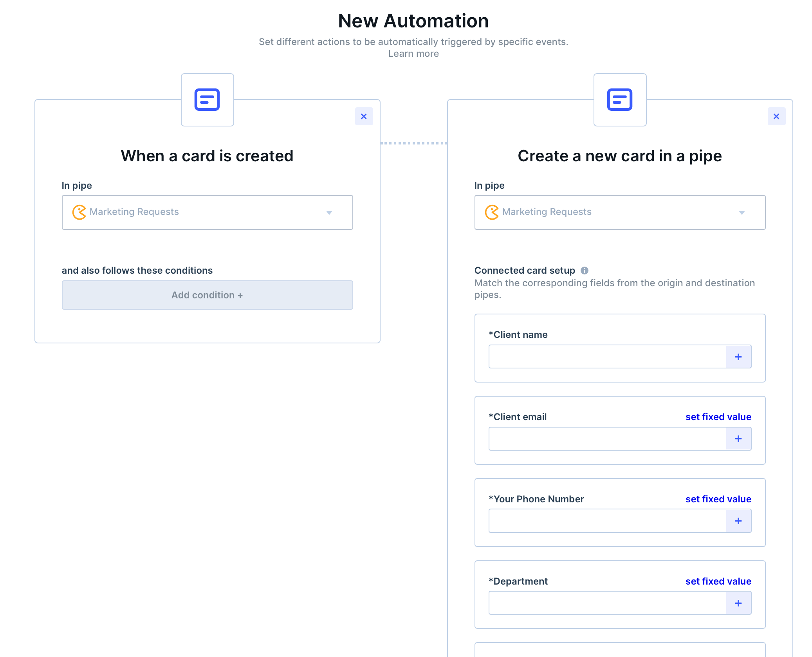Click the plus icon for Client email field
812x657 pixels.
click(738, 439)
